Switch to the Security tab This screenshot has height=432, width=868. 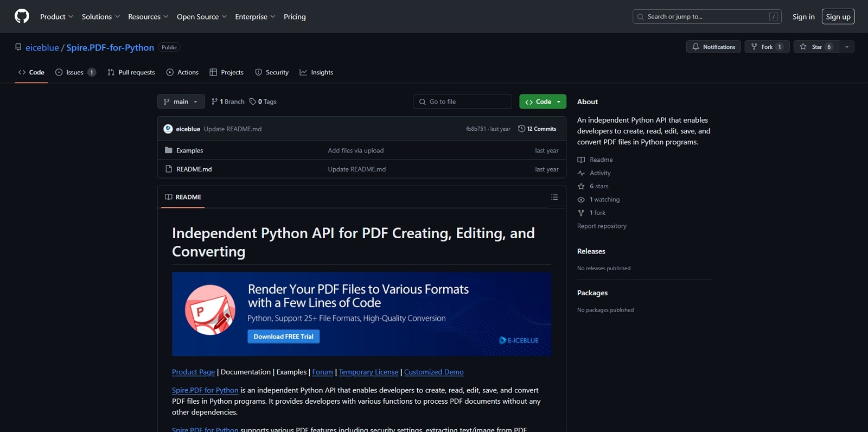[272, 72]
